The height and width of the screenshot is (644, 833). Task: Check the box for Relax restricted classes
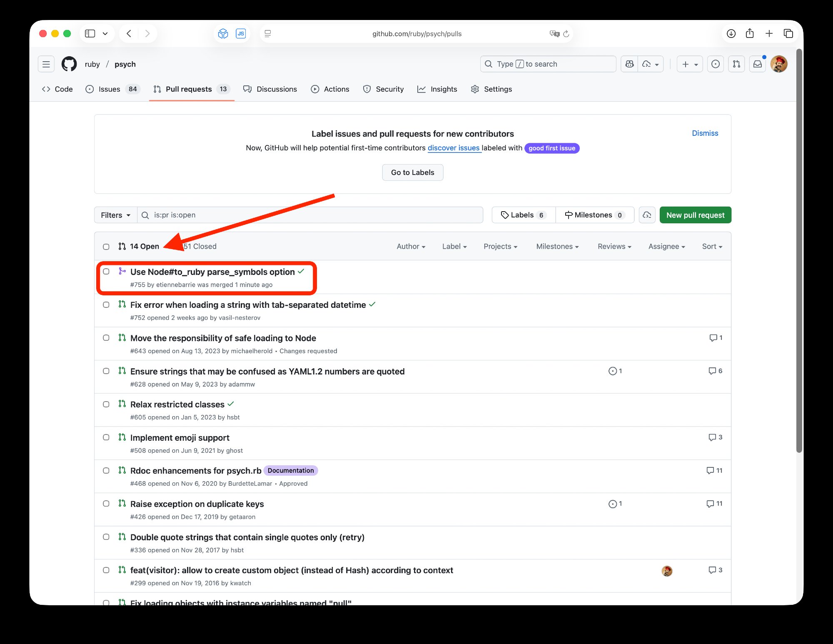click(x=106, y=404)
